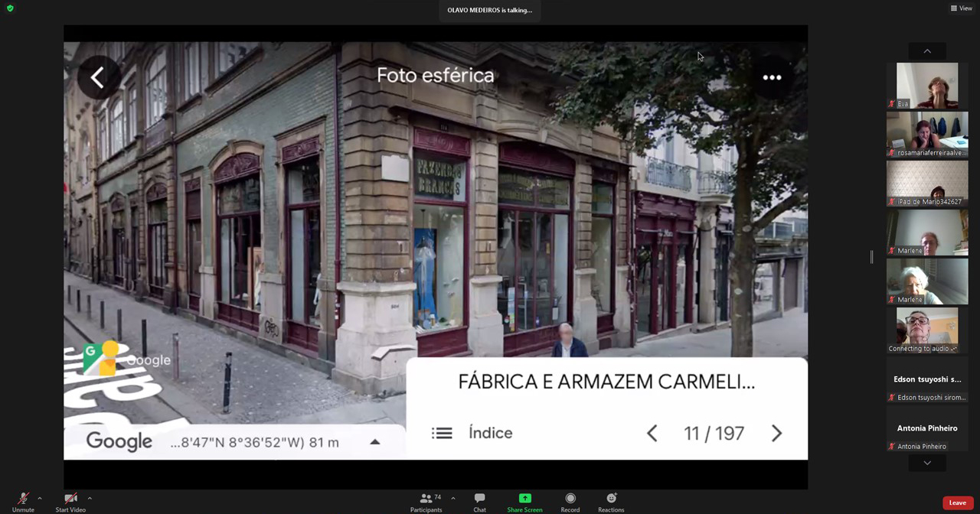
Task: Expand video options arrow beside Start Video
Action: [x=90, y=498]
